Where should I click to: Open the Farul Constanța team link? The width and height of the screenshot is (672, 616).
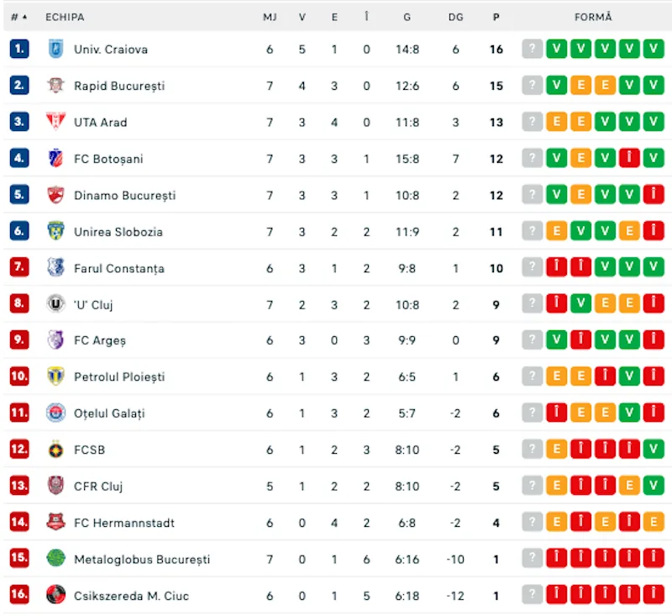118,268
